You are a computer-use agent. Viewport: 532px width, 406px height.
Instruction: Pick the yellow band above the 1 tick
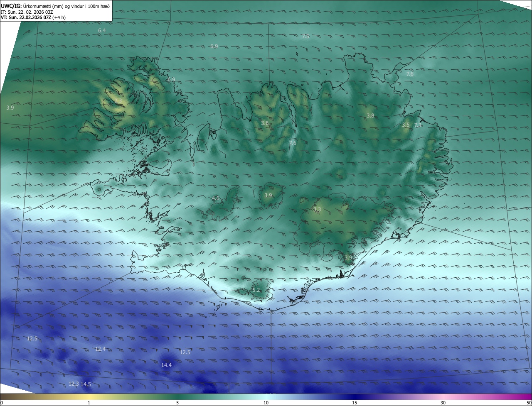point(89,396)
